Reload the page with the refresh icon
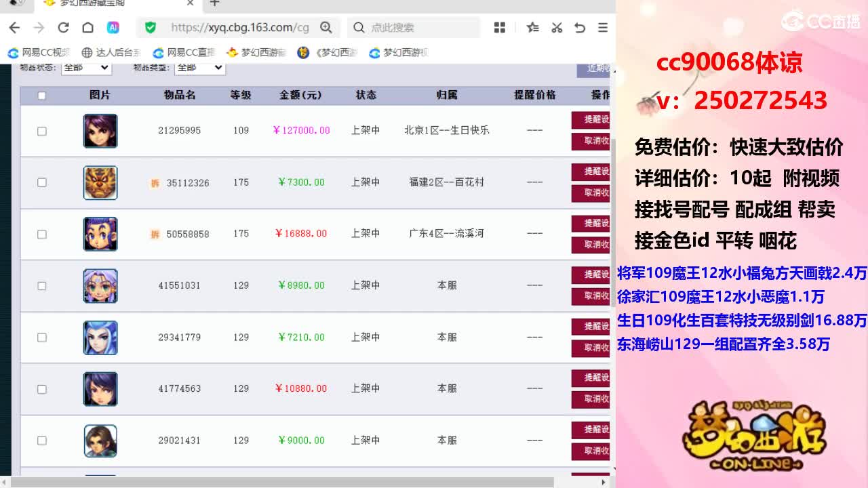The image size is (868, 488). pyautogui.click(x=63, y=28)
